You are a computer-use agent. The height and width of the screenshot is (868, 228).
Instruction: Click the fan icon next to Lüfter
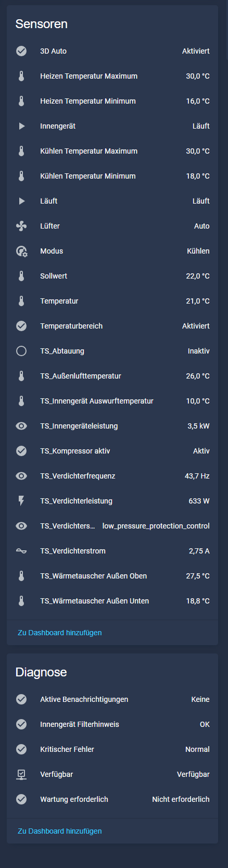coord(21,226)
